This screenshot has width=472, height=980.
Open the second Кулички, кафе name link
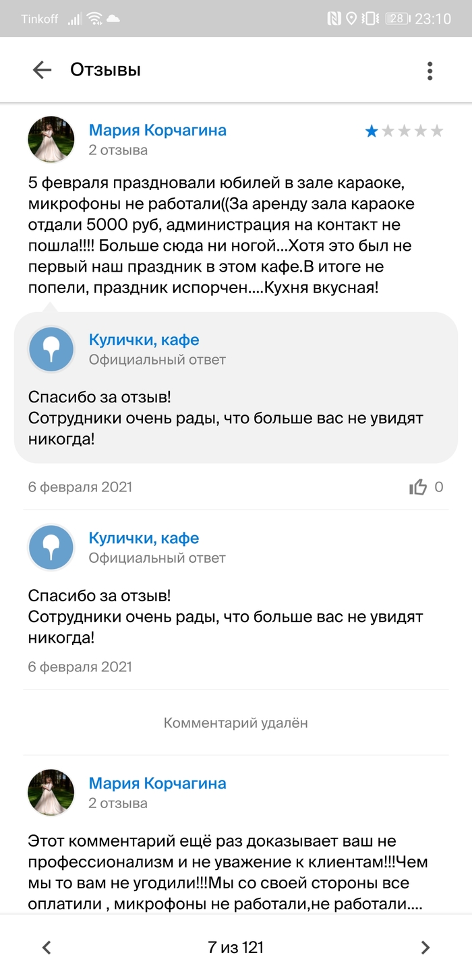point(144,539)
